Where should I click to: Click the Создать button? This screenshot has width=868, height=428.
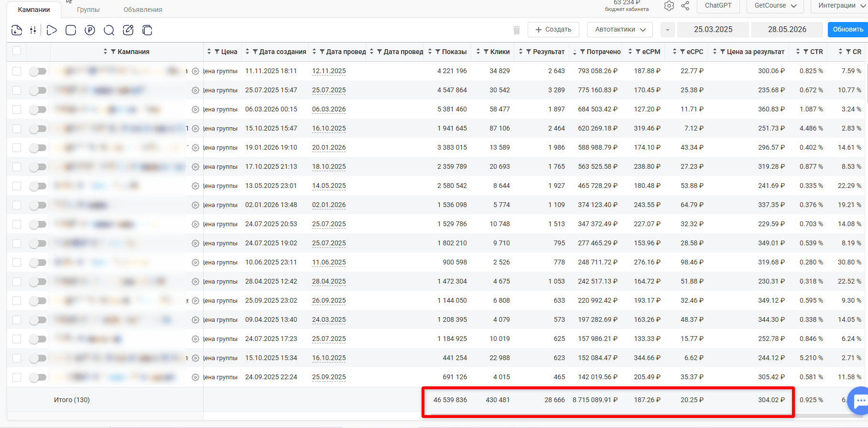(553, 30)
